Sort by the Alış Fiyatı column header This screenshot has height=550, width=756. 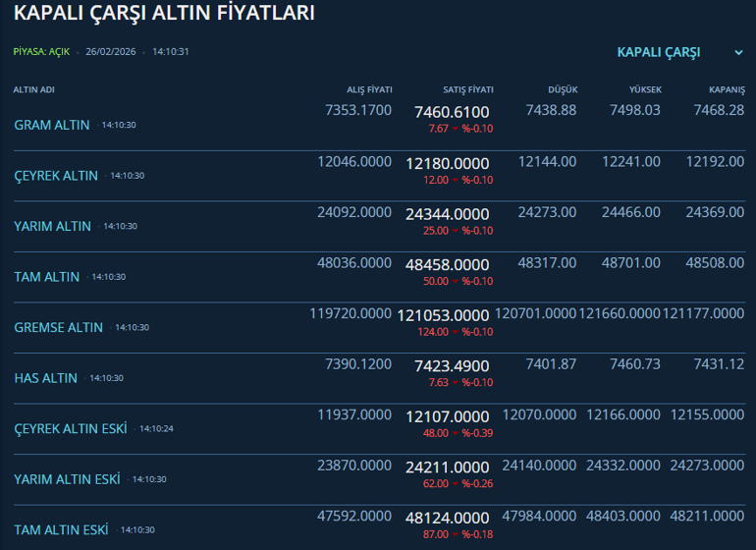click(x=369, y=89)
